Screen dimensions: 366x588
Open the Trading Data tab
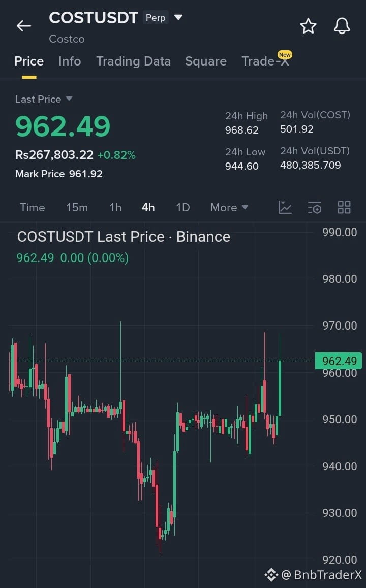pyautogui.click(x=134, y=61)
